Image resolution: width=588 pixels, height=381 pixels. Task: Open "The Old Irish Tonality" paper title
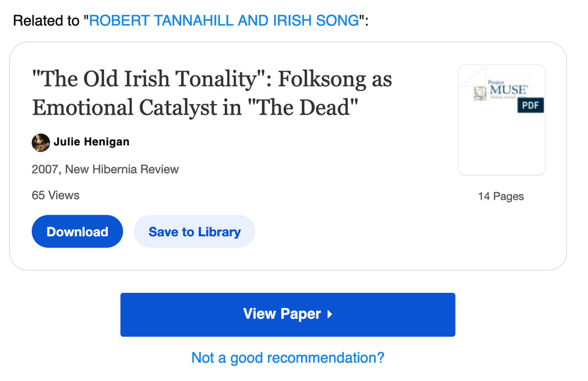pos(212,79)
